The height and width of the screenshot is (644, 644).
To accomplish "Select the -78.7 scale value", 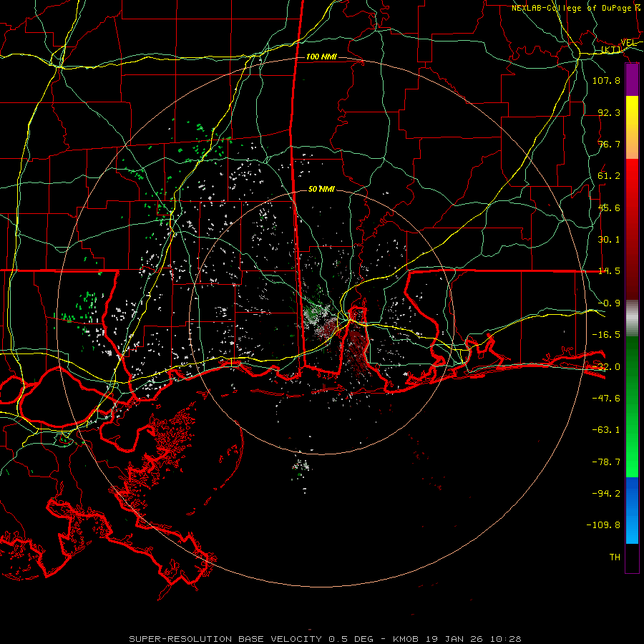I will [x=606, y=462].
